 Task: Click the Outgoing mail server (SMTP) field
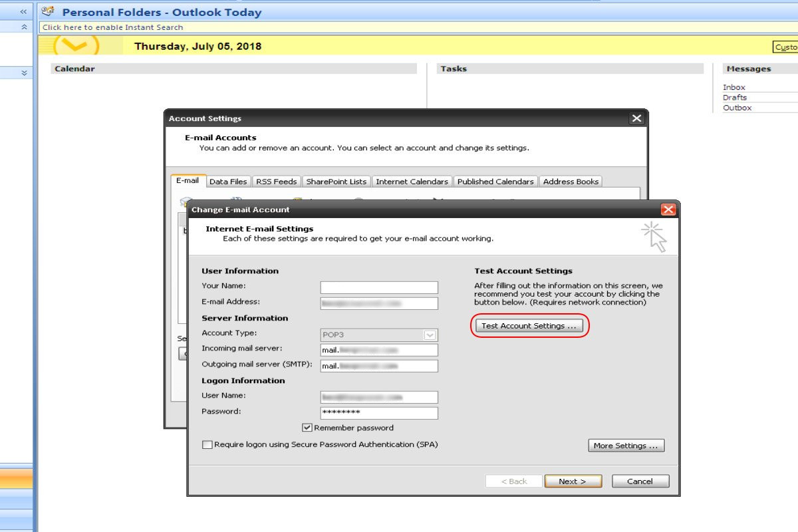[x=379, y=366]
